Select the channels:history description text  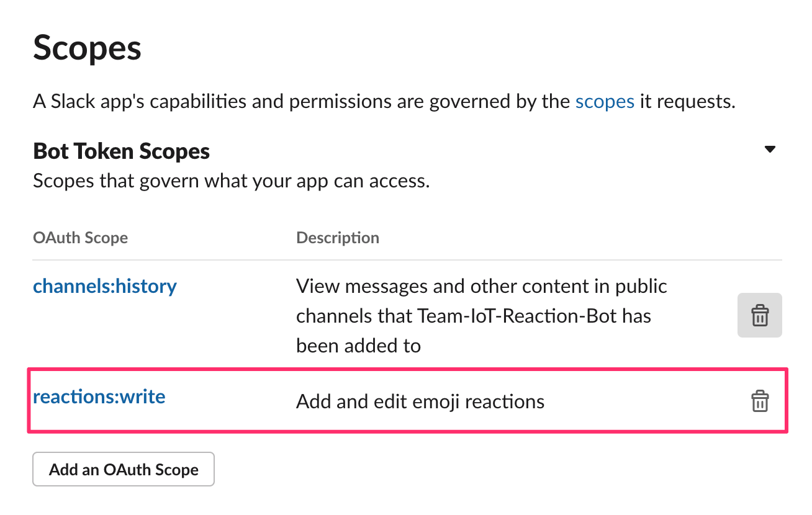482,315
